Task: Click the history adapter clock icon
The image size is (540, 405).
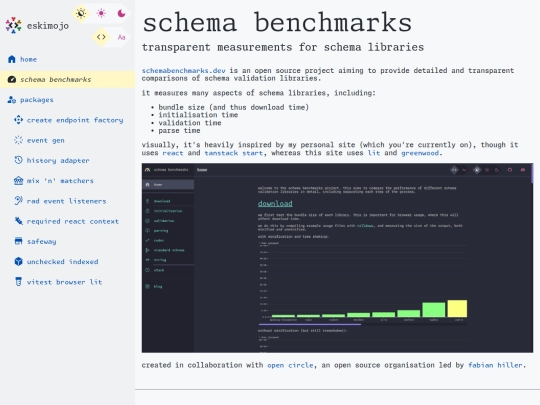Action: click(x=18, y=160)
